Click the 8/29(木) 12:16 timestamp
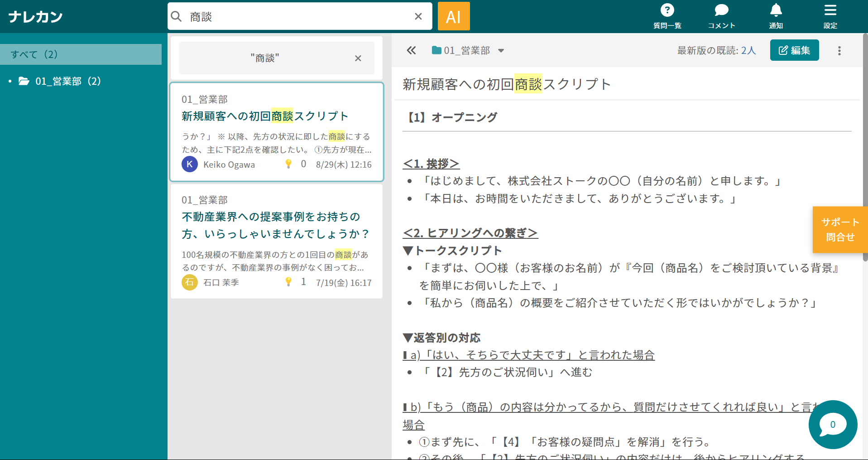868x460 pixels. [344, 165]
